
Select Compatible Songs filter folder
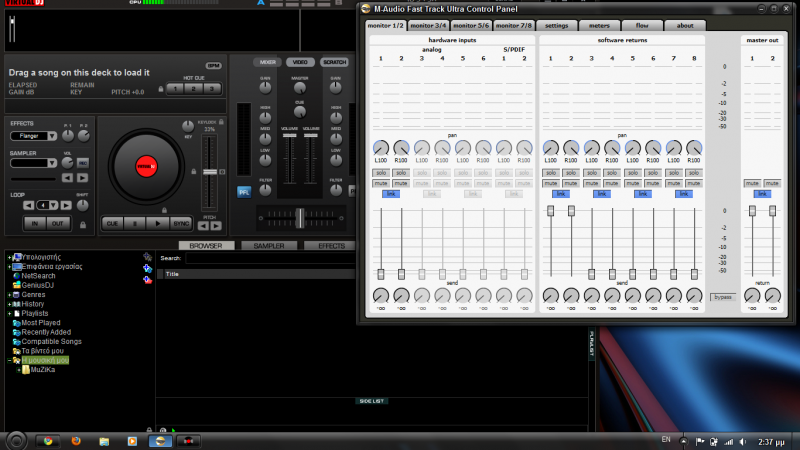pyautogui.click(x=52, y=341)
